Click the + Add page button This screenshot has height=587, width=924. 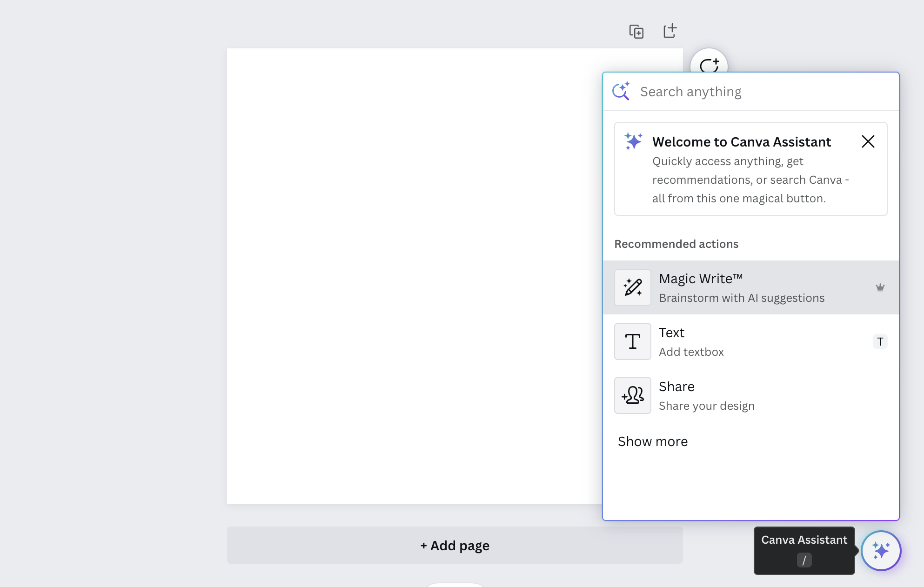(x=455, y=545)
